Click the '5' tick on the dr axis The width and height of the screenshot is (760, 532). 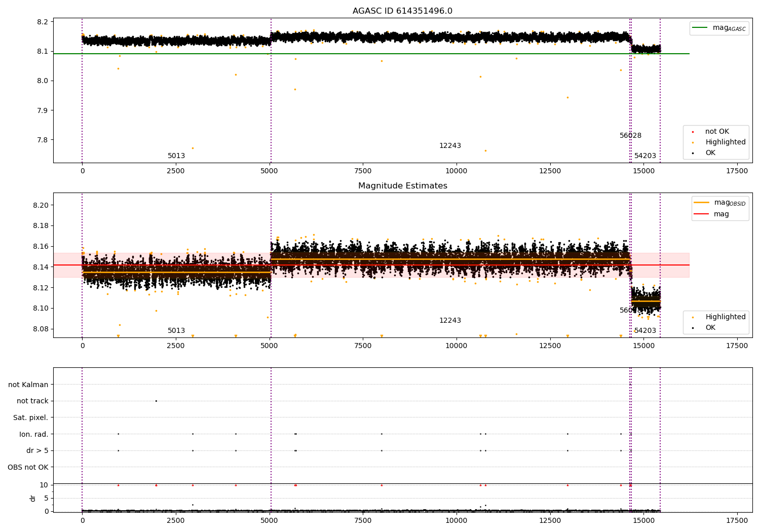pyautogui.click(x=46, y=498)
